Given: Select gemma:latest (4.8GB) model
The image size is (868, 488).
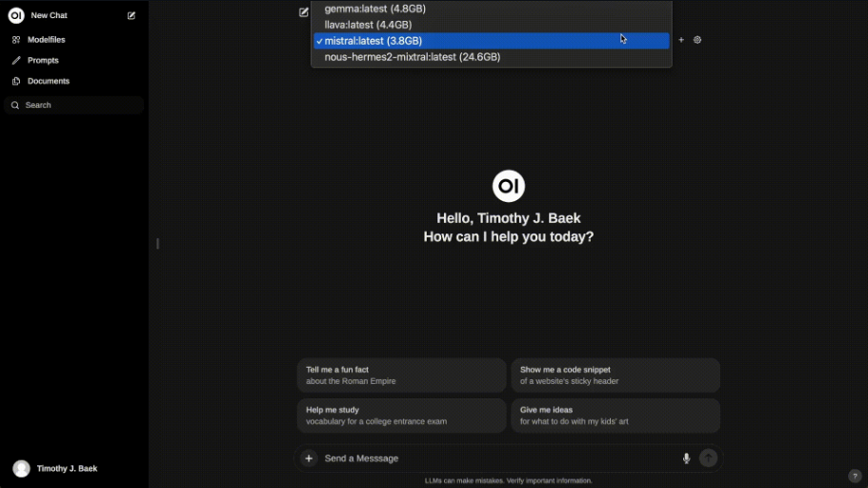Looking at the screenshot, I should (x=491, y=9).
